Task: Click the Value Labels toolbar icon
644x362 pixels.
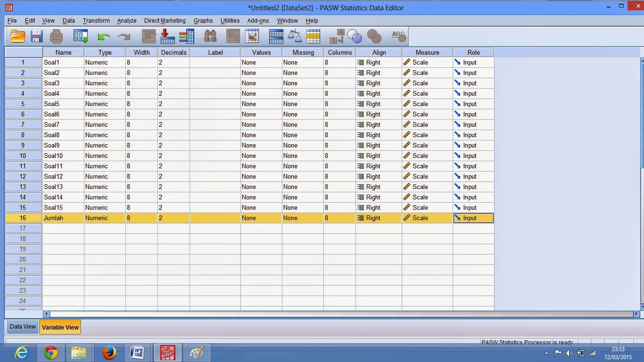Action: 337,36
